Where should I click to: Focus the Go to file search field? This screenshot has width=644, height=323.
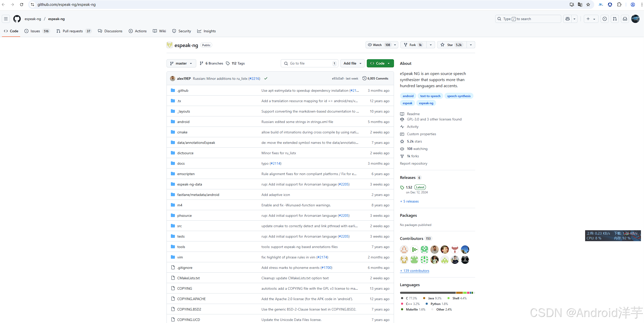pyautogui.click(x=309, y=63)
